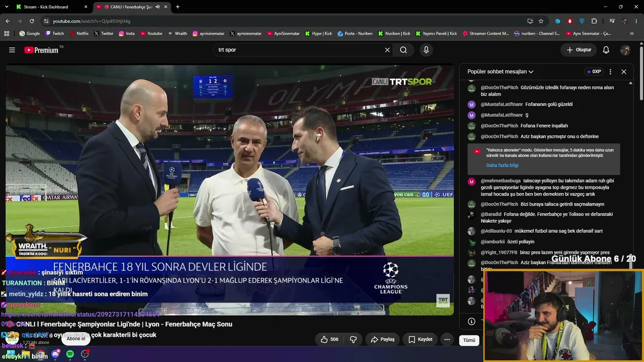The image size is (644, 362).
Task: Open the browser apps grid shortcut
Action: 7,34
